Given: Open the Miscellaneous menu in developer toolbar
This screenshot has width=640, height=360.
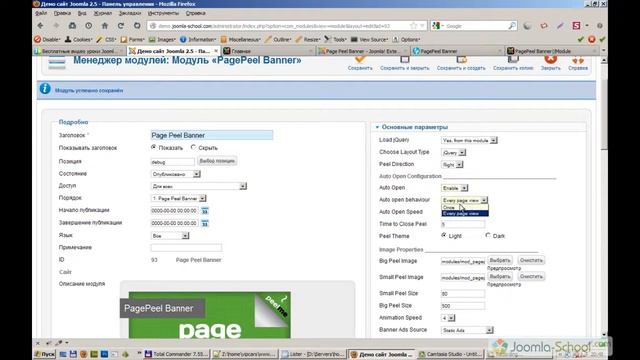Looking at the screenshot, I should pos(241,40).
